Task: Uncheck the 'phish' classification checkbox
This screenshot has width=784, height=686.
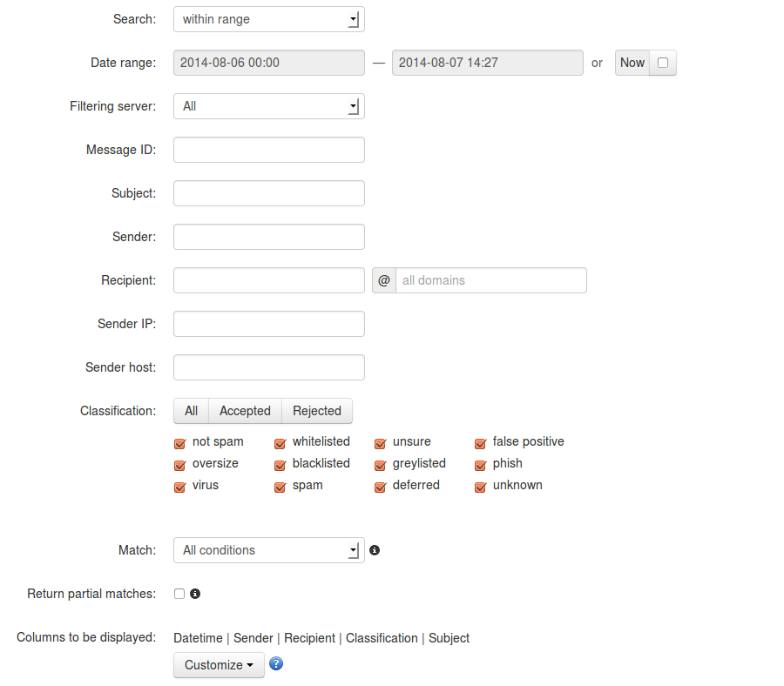Action: click(x=481, y=465)
